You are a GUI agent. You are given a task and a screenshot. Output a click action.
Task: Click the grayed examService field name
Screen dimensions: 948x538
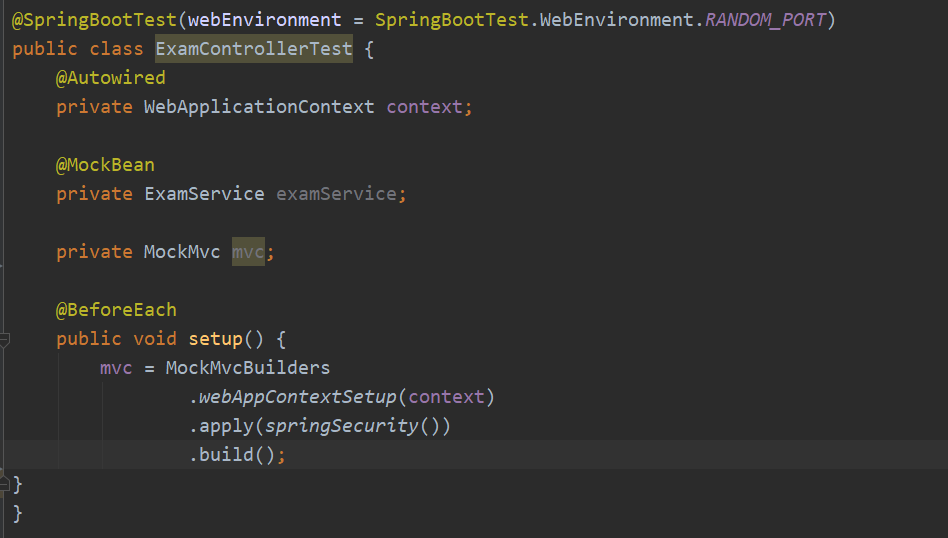(336, 194)
